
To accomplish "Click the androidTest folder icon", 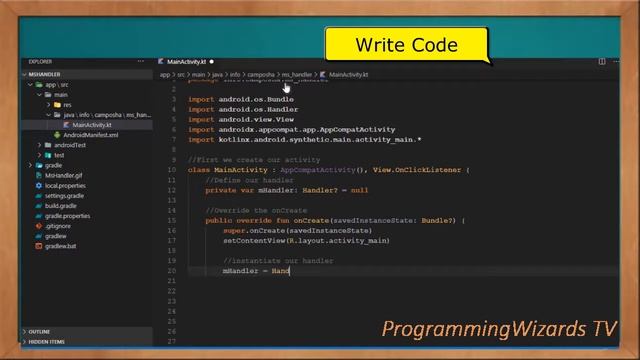I will pyautogui.click(x=48, y=145).
